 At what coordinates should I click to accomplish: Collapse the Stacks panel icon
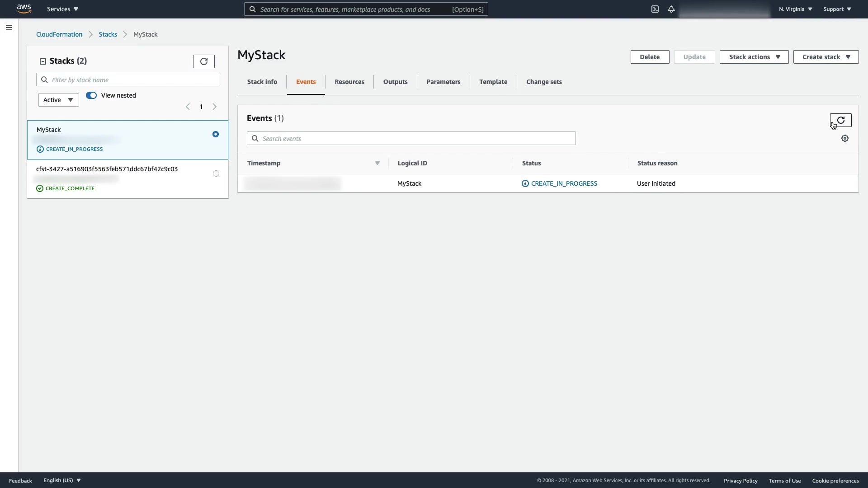[x=43, y=61]
